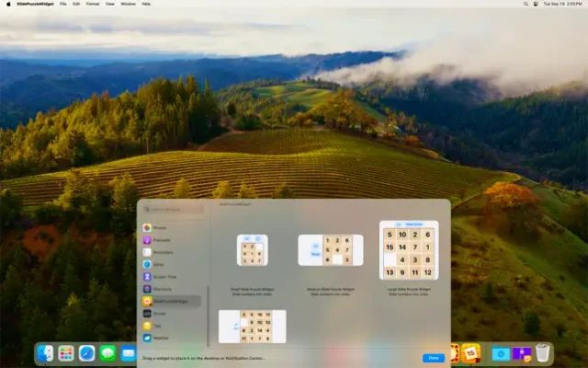Open the SlidePuzzleWidget app menu
588x368 pixels.
point(35,4)
